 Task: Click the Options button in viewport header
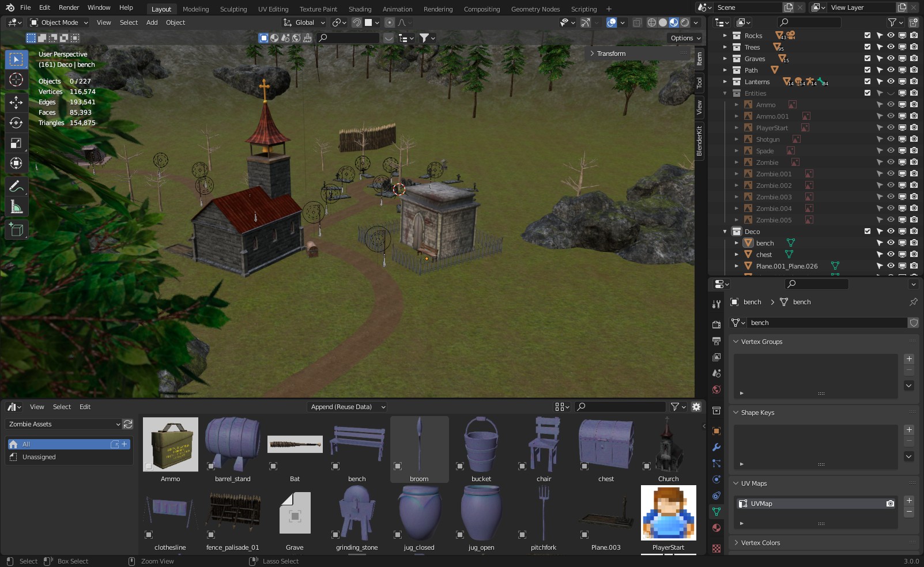(685, 38)
